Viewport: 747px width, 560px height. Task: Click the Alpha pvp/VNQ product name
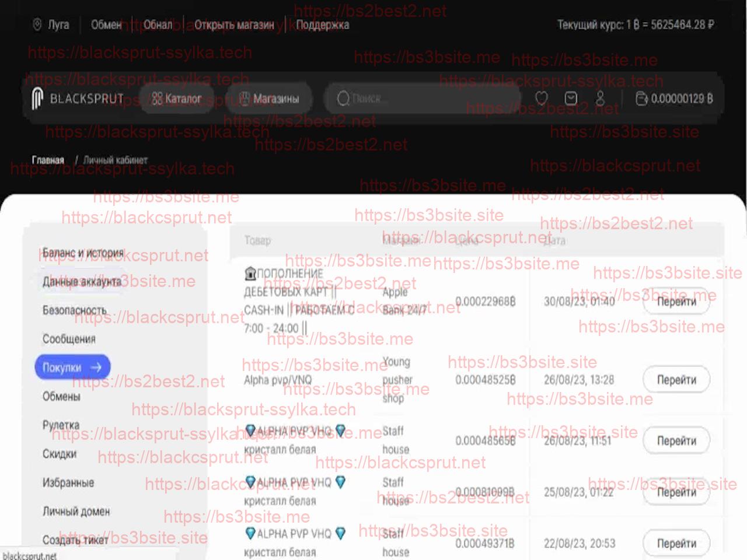coord(278,380)
